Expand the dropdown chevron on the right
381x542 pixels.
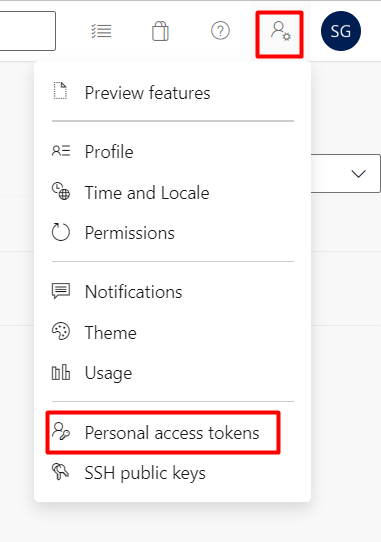[x=358, y=174]
